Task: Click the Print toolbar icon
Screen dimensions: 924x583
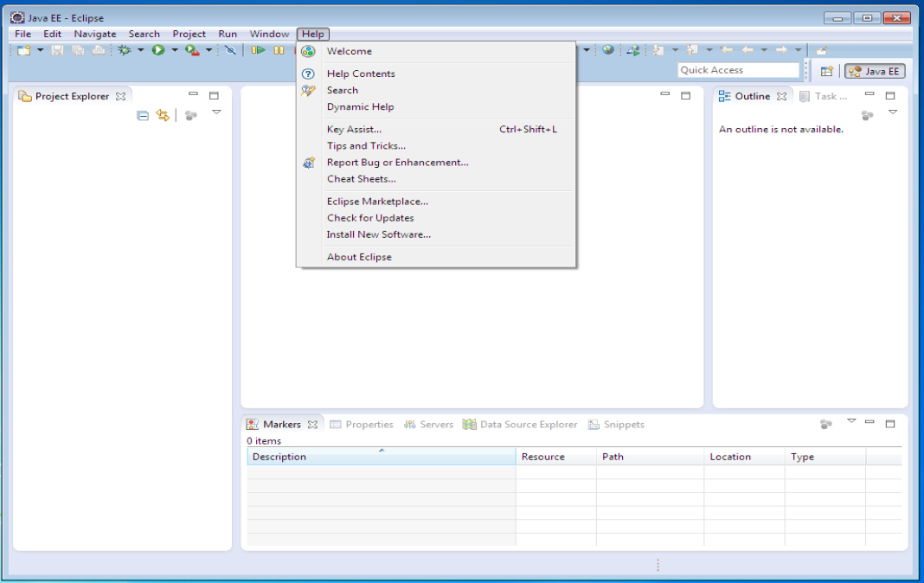Action: tap(99, 51)
